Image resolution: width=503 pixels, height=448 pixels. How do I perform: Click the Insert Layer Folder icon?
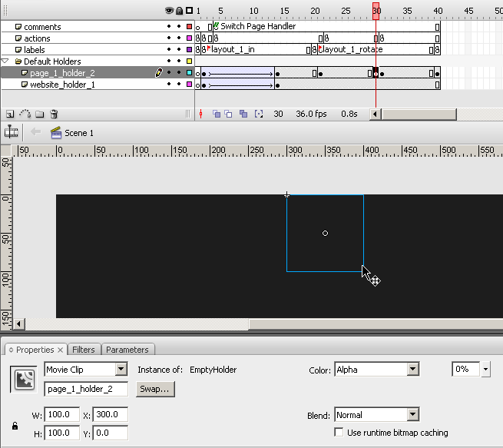coord(39,114)
